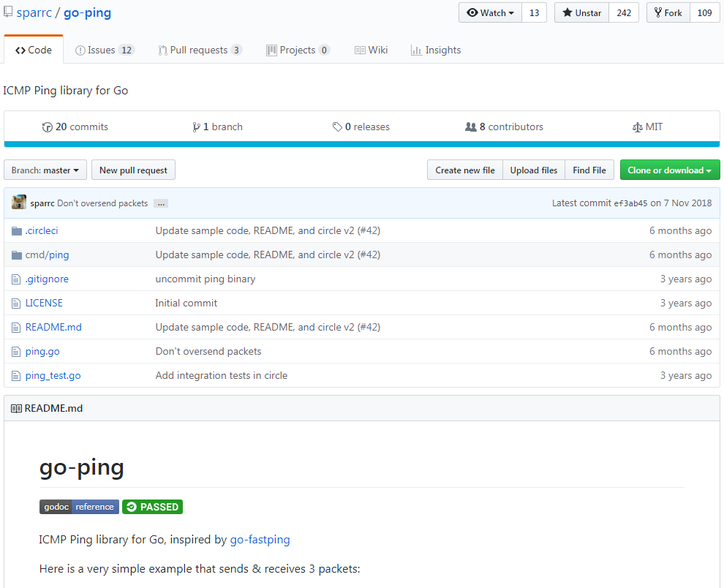
Task: Fork the go-ping repository
Action: tap(668, 13)
